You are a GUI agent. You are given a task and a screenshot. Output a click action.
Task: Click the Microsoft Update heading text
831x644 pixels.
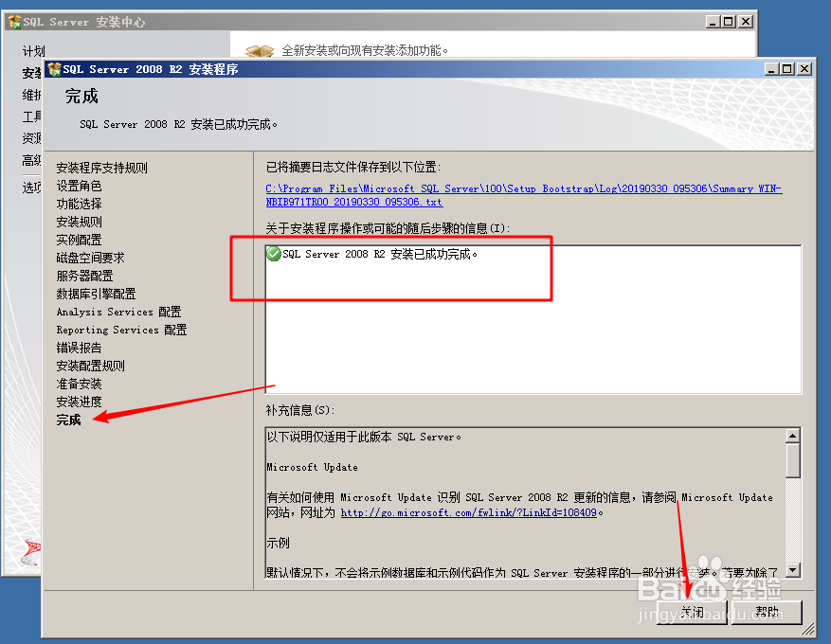pyautogui.click(x=312, y=467)
